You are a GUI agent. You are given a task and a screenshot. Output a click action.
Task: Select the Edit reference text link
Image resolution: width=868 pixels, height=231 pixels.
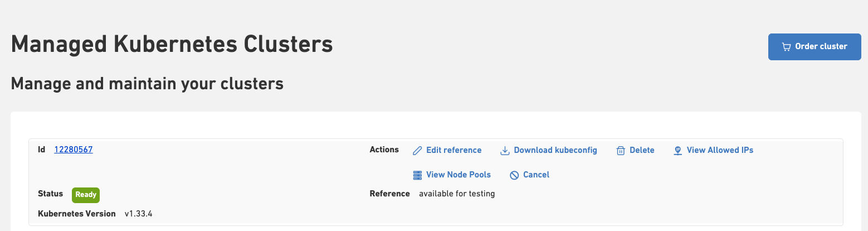pos(453,150)
